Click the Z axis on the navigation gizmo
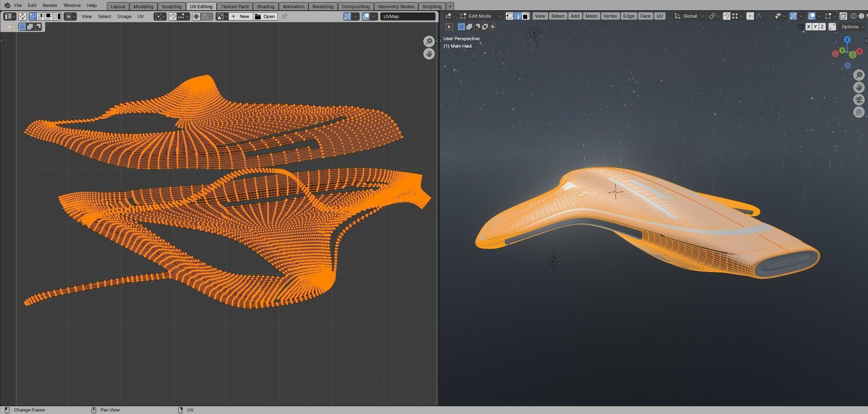 point(847,40)
